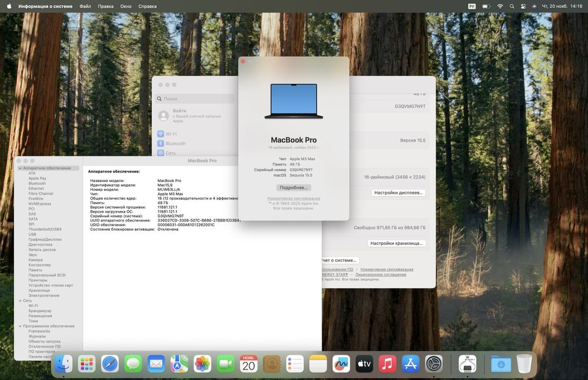Select Память in hardware sidebar list

pyautogui.click(x=35, y=270)
